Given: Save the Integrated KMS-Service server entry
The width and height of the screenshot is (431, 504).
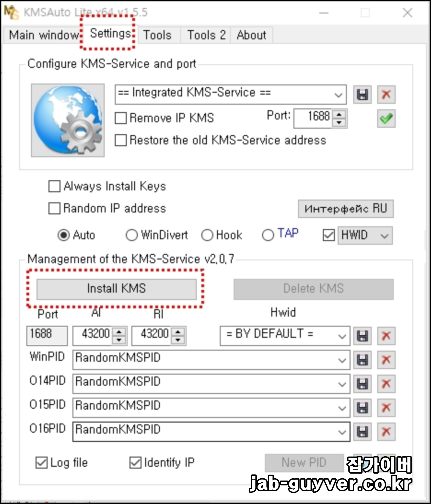Looking at the screenshot, I should [x=362, y=94].
